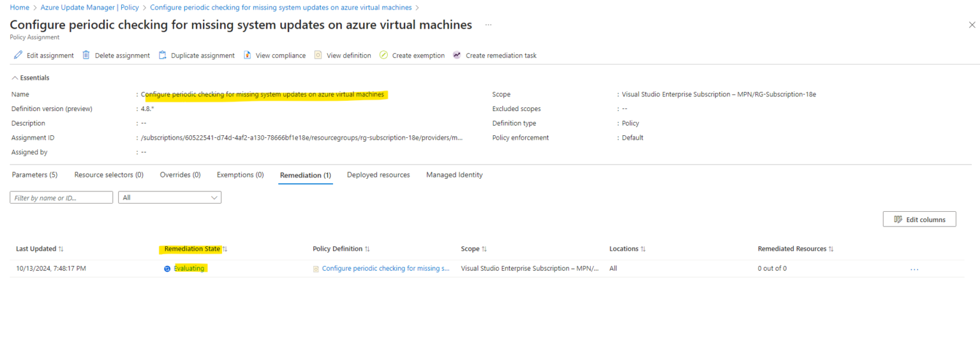
Task: Select the Remediation (1) tab
Action: 306,175
